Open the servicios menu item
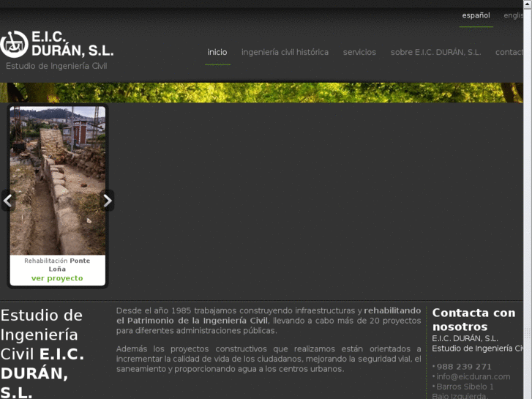Image resolution: width=532 pixels, height=399 pixels. coord(359,52)
